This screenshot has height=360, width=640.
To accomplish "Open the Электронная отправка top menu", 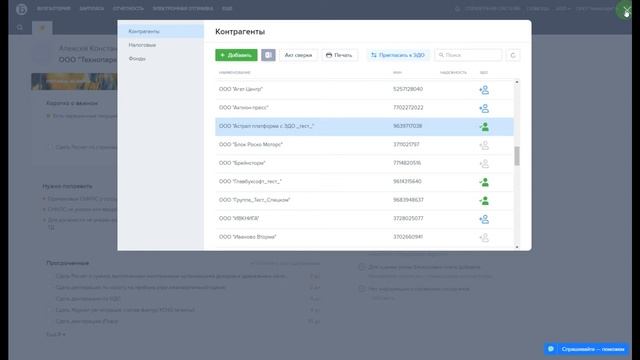I will point(182,9).
